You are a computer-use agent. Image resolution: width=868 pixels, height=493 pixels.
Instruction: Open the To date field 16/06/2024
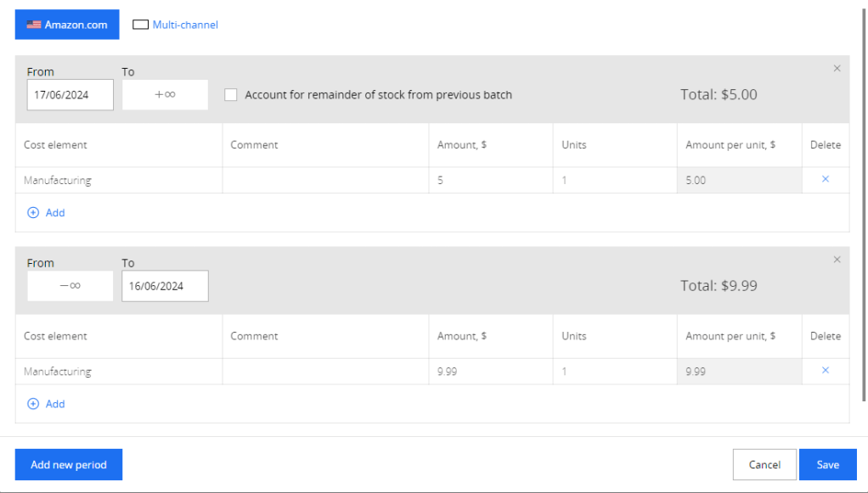165,286
